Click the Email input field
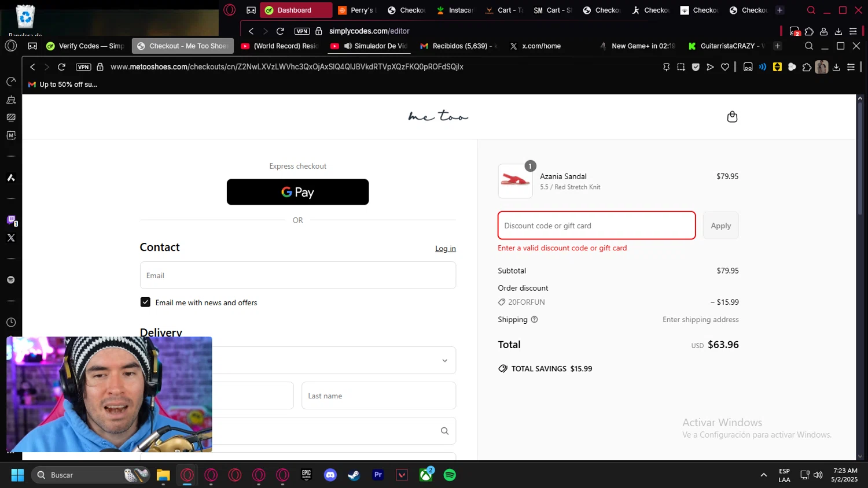868x488 pixels. coord(297,275)
